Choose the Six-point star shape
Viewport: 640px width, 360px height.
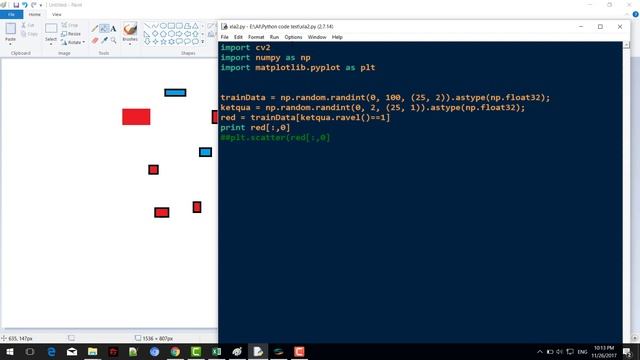(171, 42)
